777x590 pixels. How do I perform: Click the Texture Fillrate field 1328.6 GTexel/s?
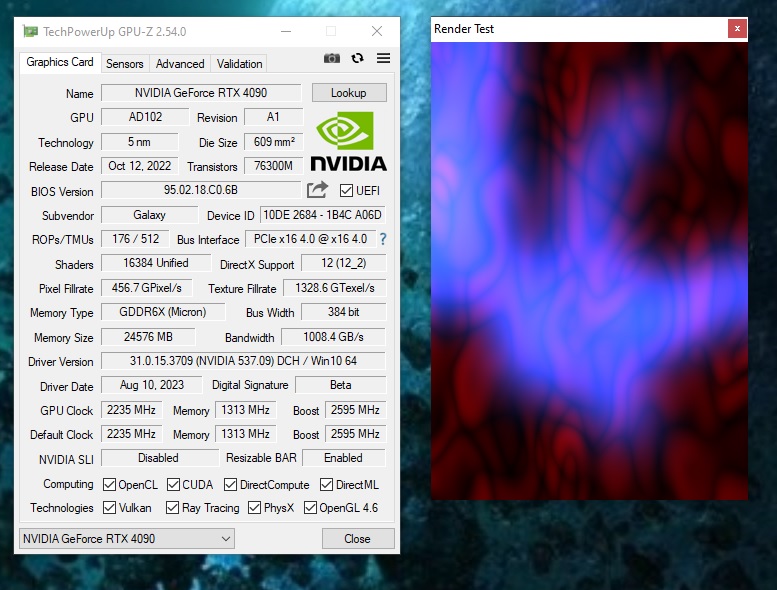pos(334,288)
